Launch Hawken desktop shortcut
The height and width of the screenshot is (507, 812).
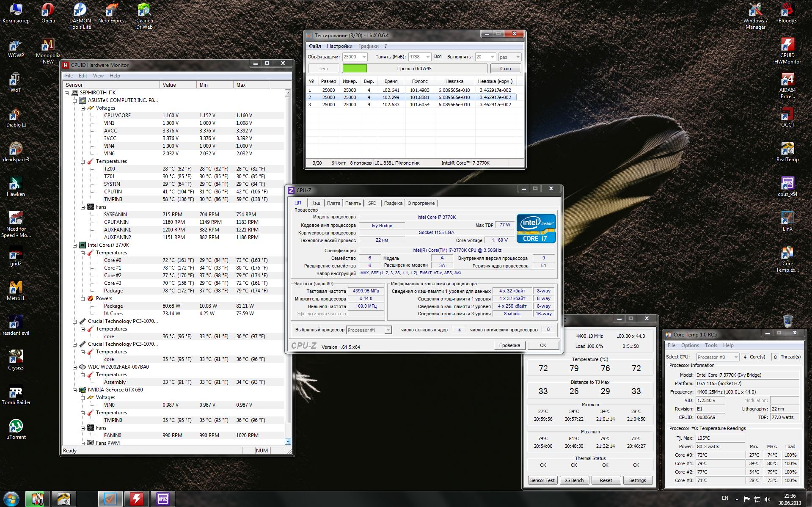(16, 187)
